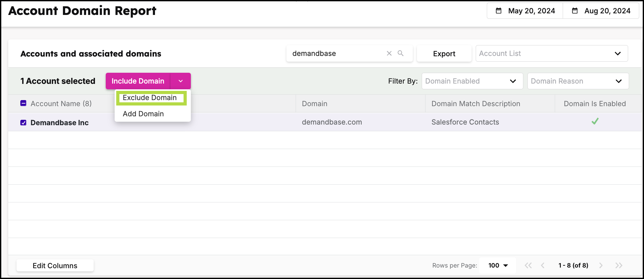The image size is (644, 279).
Task: Click the 1 Account selected label
Action: click(x=58, y=81)
